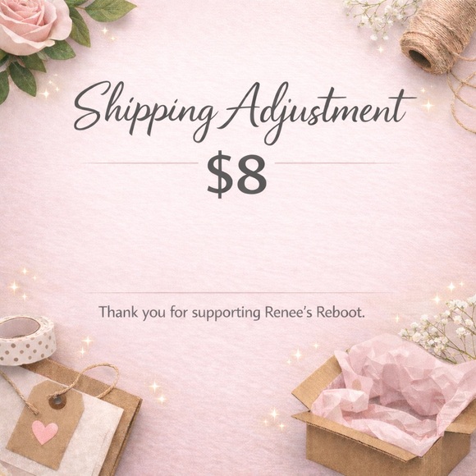
Task: Click the pink heart on the kraft tag
Action: (x=45, y=432)
